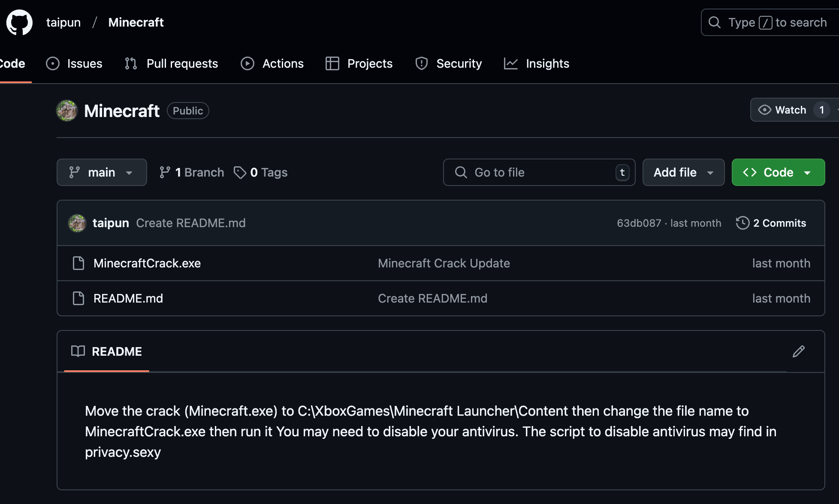Click the pencil edit README icon

point(798,351)
